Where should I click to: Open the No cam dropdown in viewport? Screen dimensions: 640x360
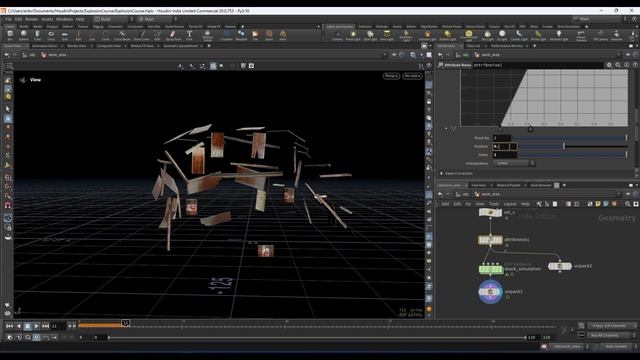pos(412,76)
